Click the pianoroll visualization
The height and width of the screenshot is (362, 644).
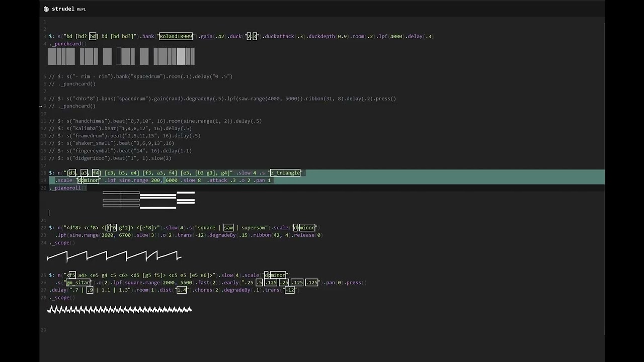[x=148, y=200]
